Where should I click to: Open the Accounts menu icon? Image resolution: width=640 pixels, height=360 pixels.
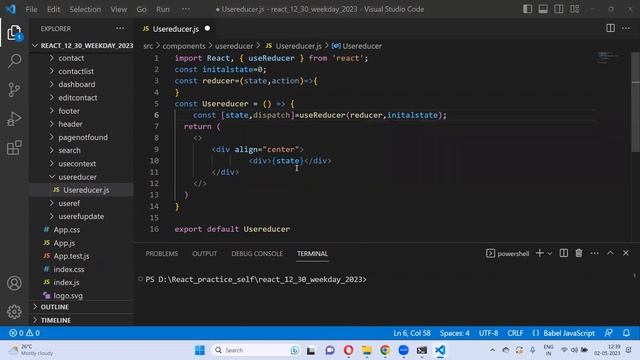[x=14, y=283]
